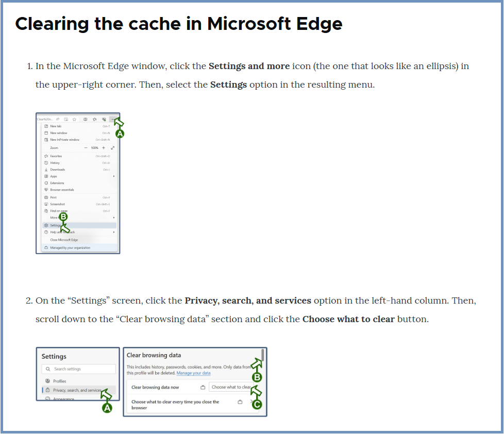Click the split screen icon in the Edge toolbar
Image resolution: width=504 pixels, height=434 pixels.
click(85, 119)
